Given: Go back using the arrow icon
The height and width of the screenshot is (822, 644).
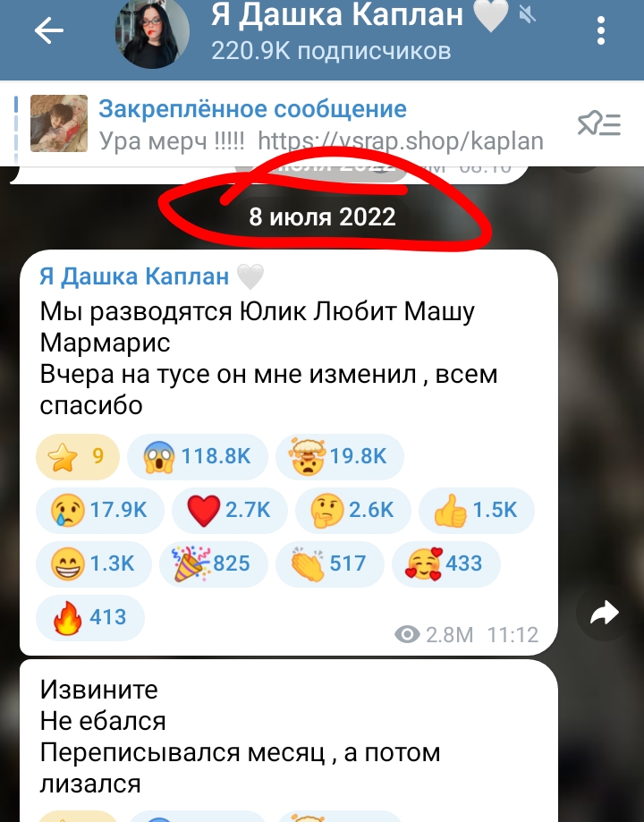Looking at the screenshot, I should click(x=49, y=31).
